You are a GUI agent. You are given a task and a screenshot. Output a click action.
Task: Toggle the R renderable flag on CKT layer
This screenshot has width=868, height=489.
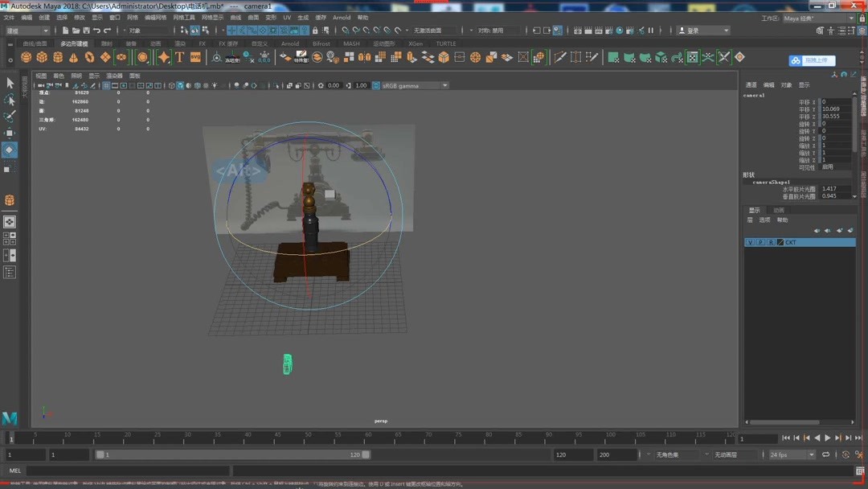click(x=771, y=242)
